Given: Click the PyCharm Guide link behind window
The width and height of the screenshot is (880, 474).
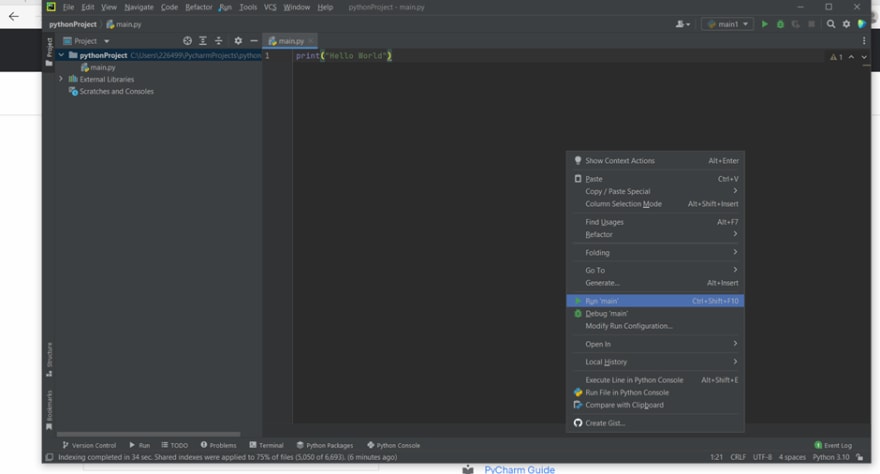Looking at the screenshot, I should click(519, 470).
